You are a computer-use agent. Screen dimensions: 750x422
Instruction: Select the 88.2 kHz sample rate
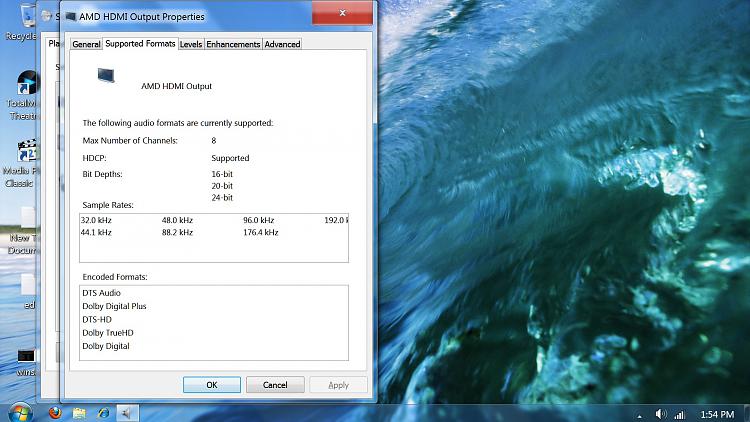pyautogui.click(x=177, y=233)
